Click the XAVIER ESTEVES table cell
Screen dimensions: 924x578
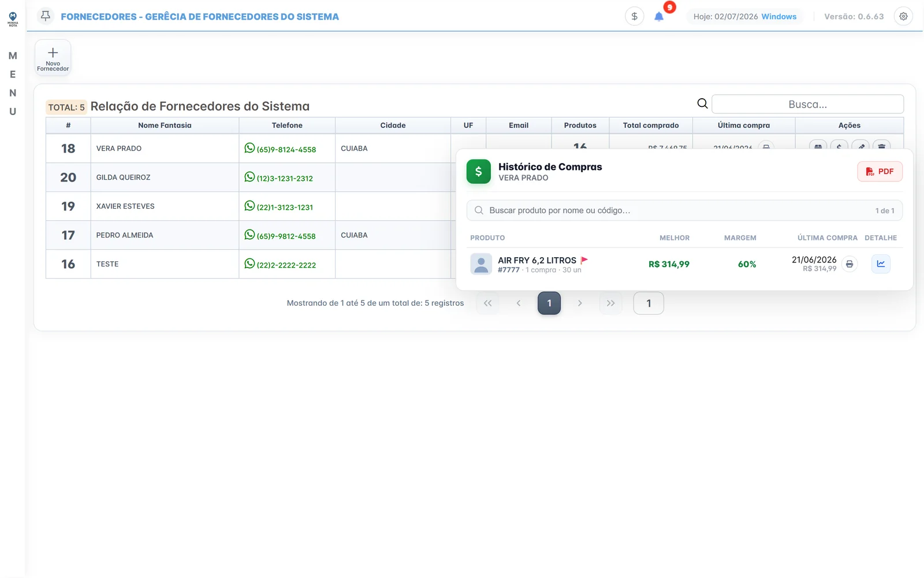coord(165,206)
